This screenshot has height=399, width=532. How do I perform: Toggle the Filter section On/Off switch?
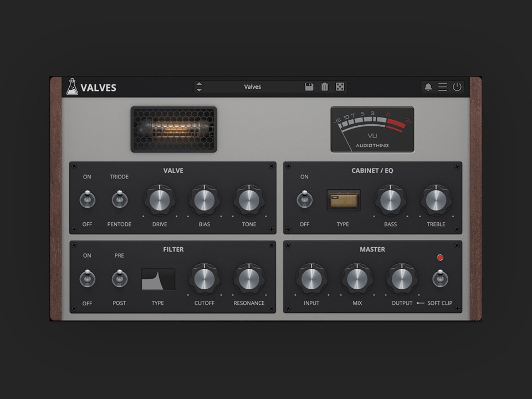[87, 278]
